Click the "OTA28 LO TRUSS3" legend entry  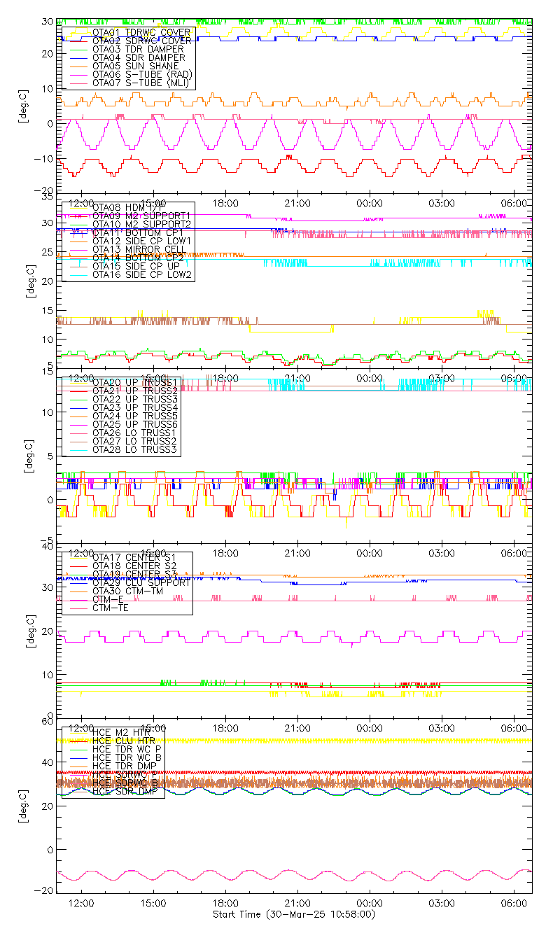coord(136,449)
